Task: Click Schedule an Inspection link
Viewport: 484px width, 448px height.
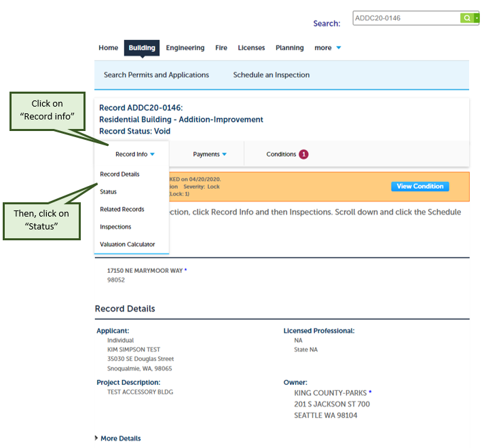Action: coord(271,75)
